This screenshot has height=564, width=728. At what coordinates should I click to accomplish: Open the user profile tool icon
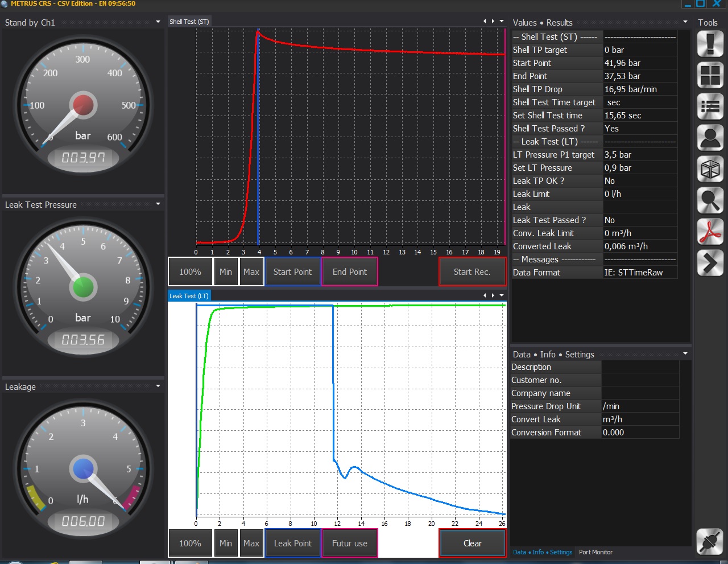[x=710, y=138]
